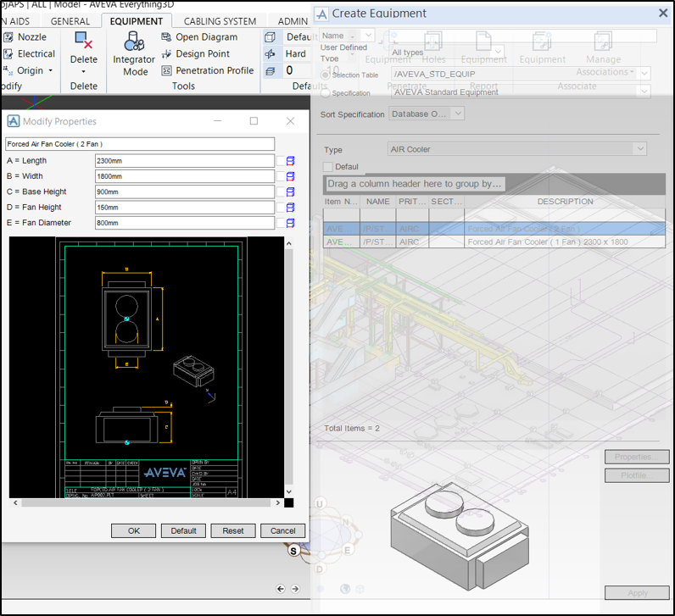The image size is (675, 616).
Task: Click the Delete equipment icon
Action: tap(83, 40)
